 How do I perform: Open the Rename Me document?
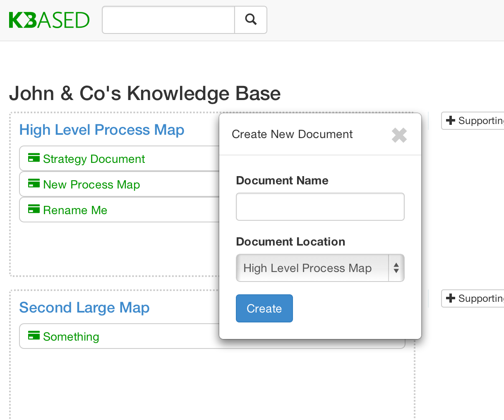click(75, 210)
